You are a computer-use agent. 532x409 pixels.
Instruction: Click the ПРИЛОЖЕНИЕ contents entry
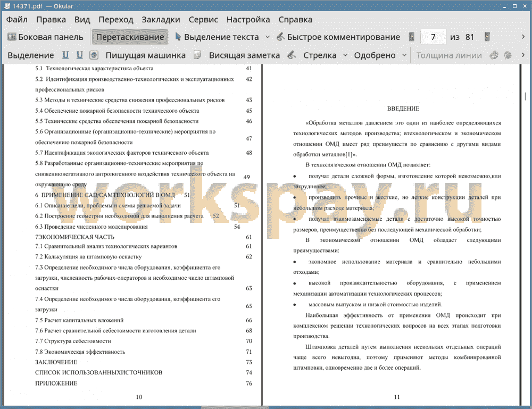[56, 383]
